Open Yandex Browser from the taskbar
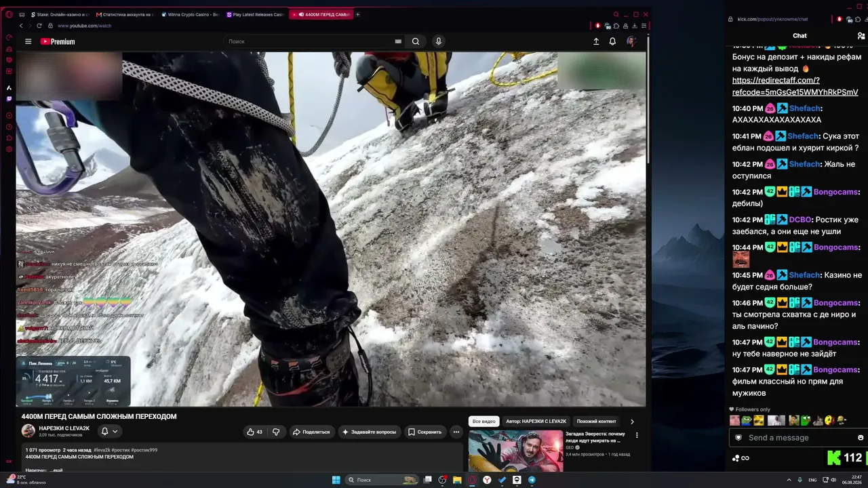This screenshot has width=868, height=488. 487,480
